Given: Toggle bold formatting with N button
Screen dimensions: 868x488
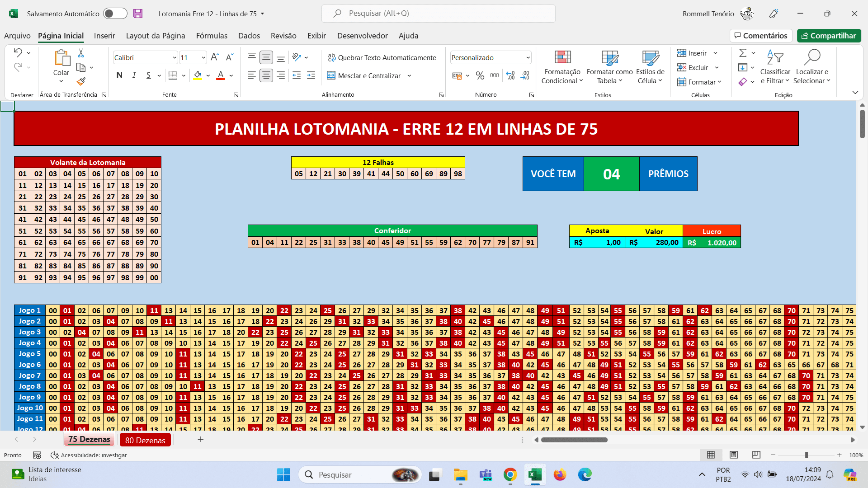Looking at the screenshot, I should [x=119, y=75].
